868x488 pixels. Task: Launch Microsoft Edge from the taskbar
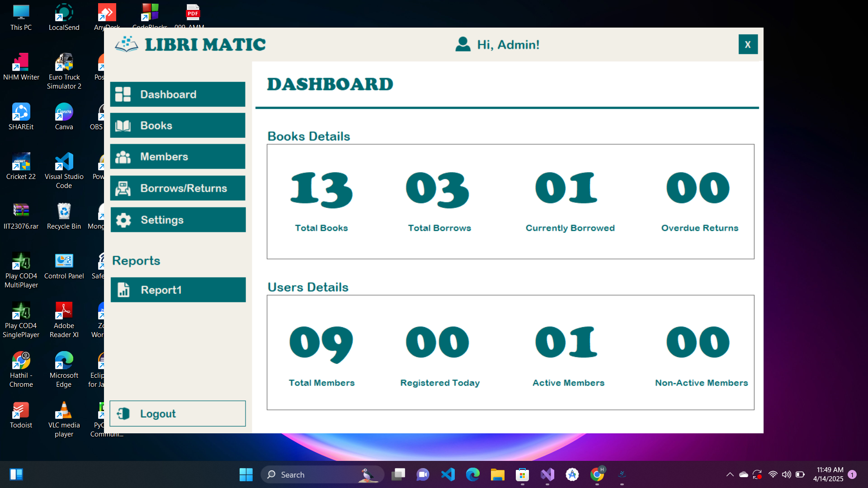[473, 474]
